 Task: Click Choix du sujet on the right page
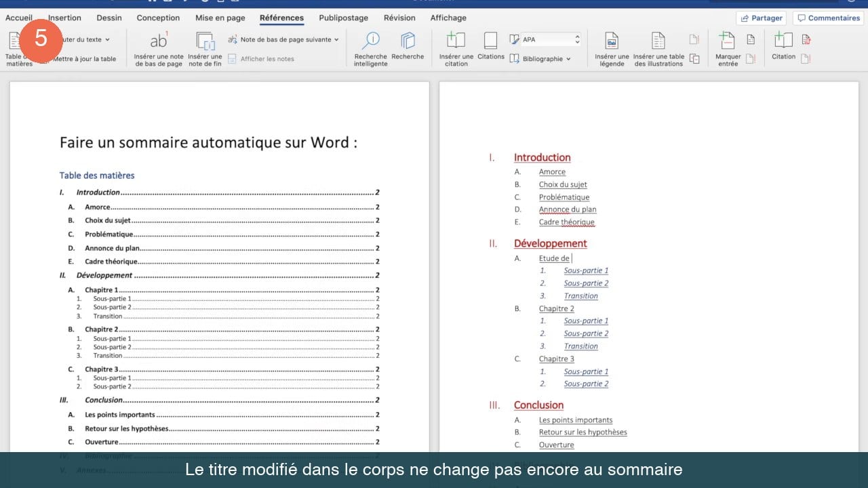(563, 184)
